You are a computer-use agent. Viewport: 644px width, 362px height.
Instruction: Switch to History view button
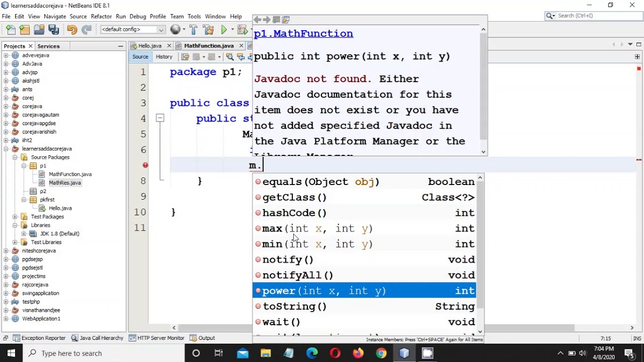164,57
